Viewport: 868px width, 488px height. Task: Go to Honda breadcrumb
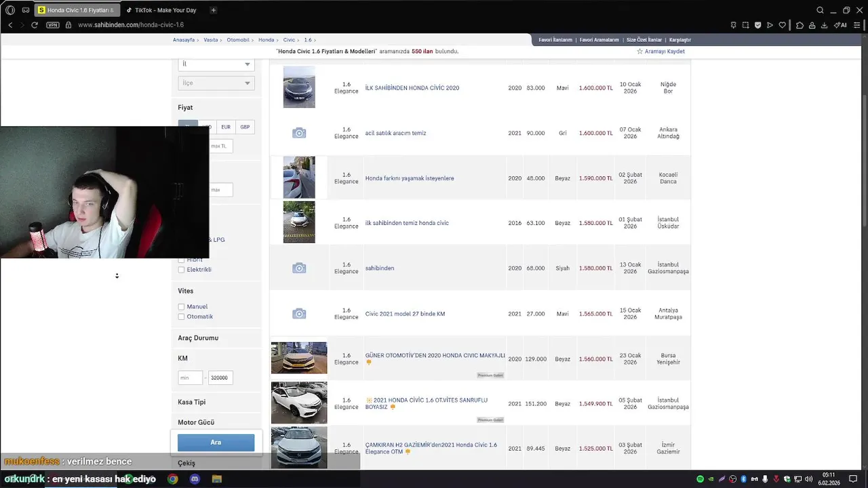pos(267,40)
